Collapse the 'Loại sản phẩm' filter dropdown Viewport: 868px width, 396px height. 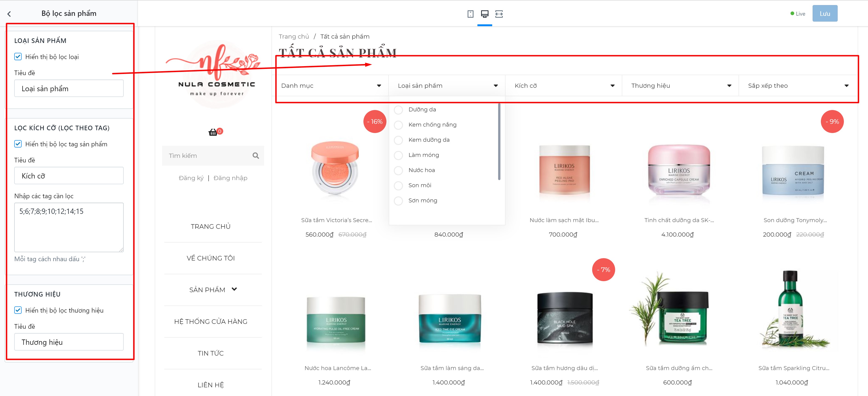pos(447,85)
